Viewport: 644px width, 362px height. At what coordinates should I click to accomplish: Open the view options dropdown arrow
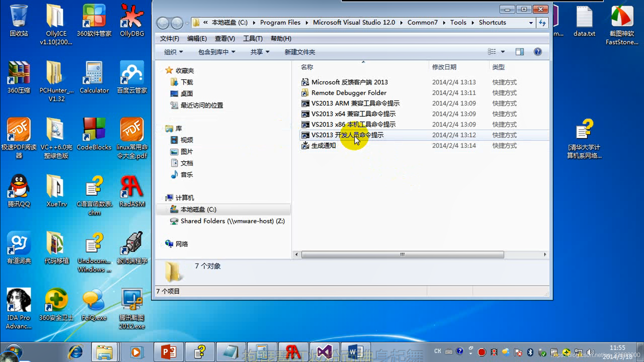pos(503,52)
